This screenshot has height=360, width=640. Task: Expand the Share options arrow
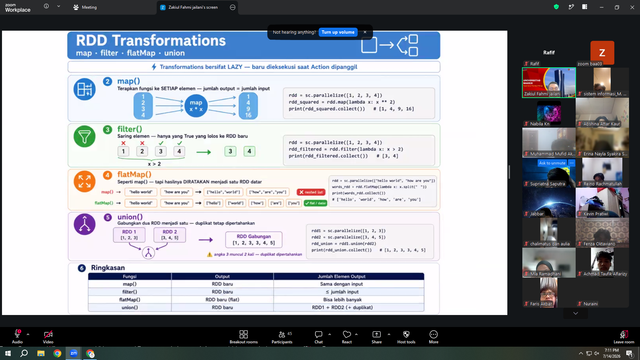tap(389, 334)
